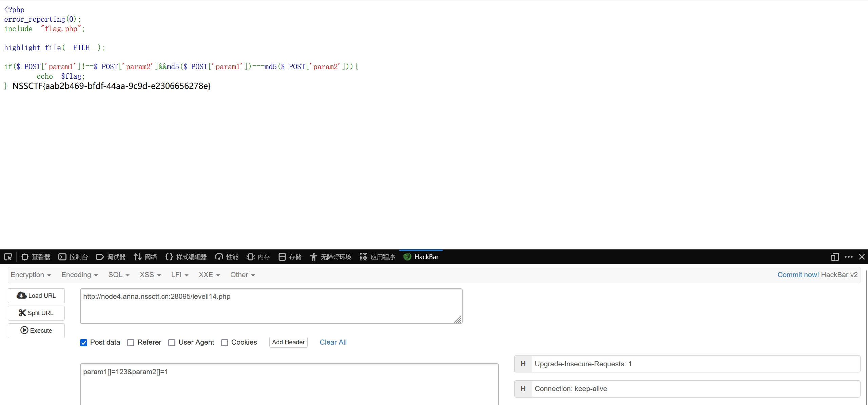This screenshot has width=868, height=405.
Task: Select the HackBar tab
Action: pos(421,257)
